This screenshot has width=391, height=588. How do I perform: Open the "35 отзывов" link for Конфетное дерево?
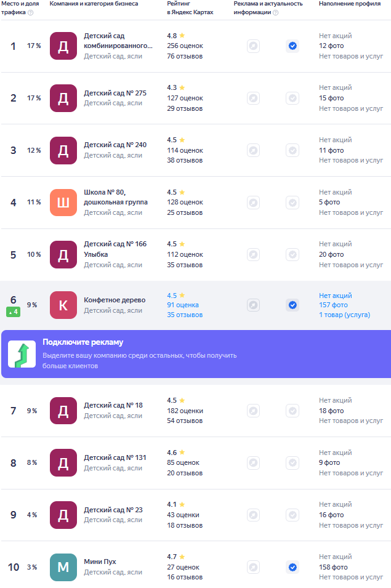(185, 315)
